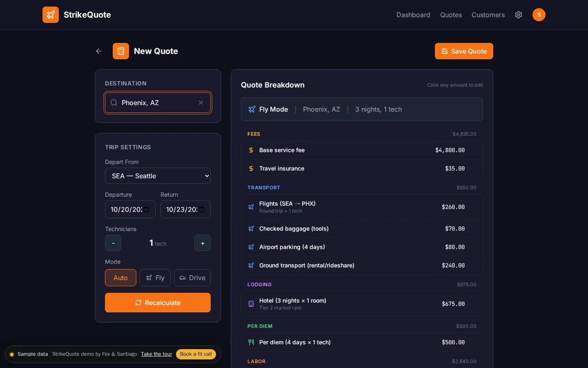
Task: Click the plane icon beside Flights (SEA → PHX)
Action: (251, 207)
